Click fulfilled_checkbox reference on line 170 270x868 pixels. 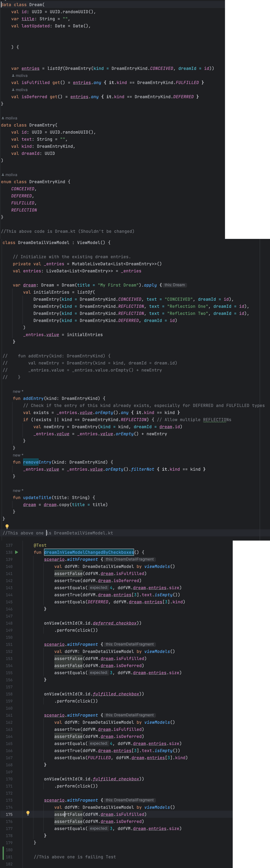[x=116, y=779]
